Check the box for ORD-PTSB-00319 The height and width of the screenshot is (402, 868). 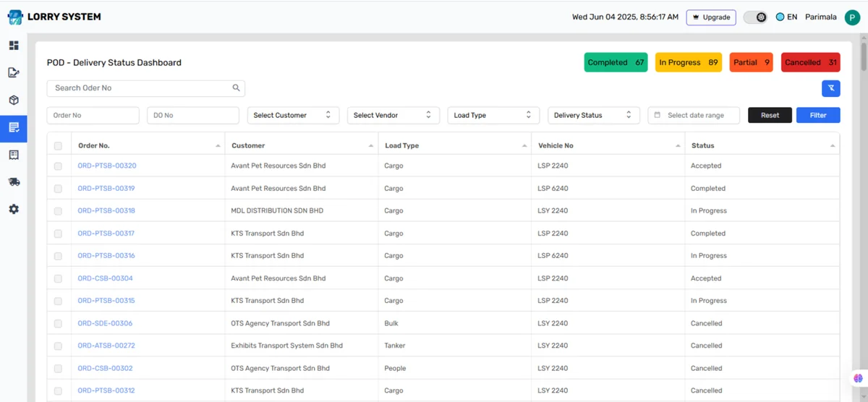click(x=58, y=188)
